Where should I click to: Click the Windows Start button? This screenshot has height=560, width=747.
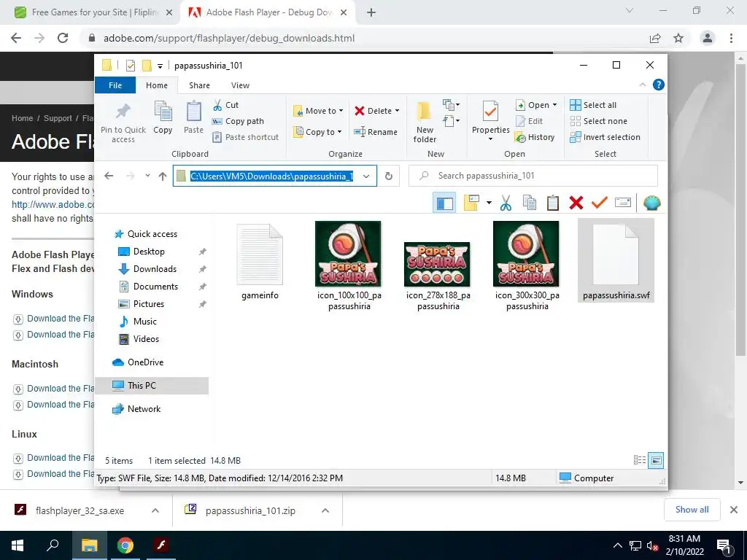click(x=18, y=545)
